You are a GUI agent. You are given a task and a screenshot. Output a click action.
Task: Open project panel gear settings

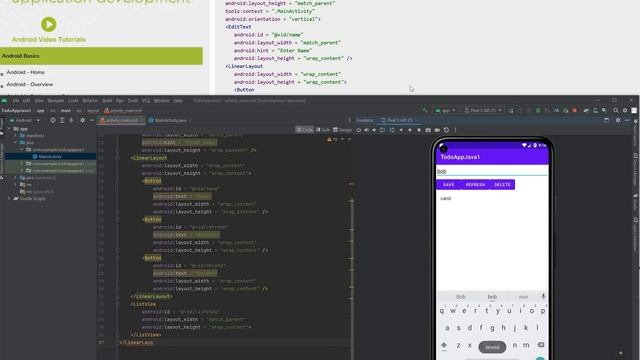tap(82, 120)
